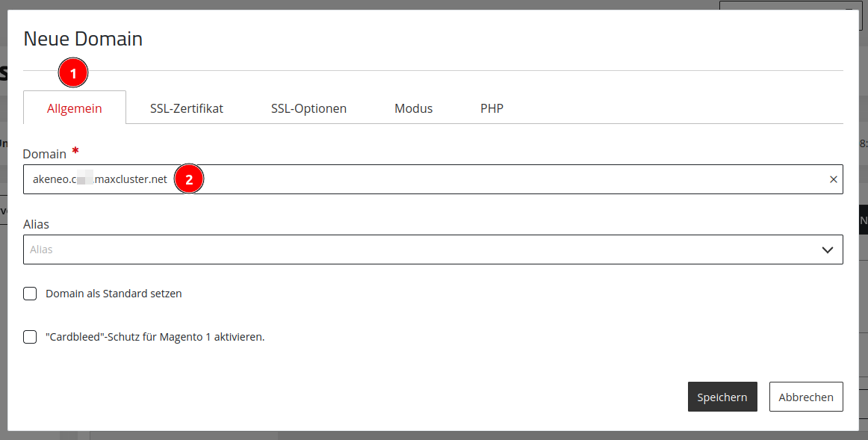The height and width of the screenshot is (440, 868).
Task: Switch to the Allgemein tab
Action: (x=74, y=108)
